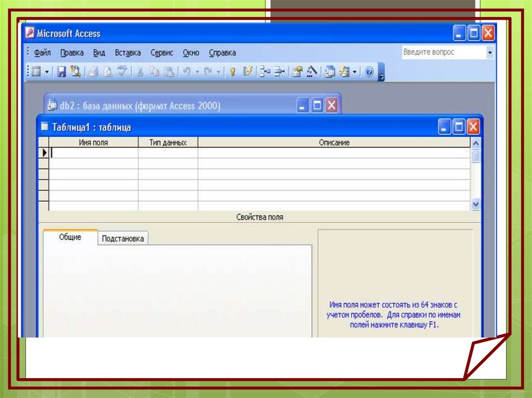Click the table grid scroll down arrow

point(476,204)
